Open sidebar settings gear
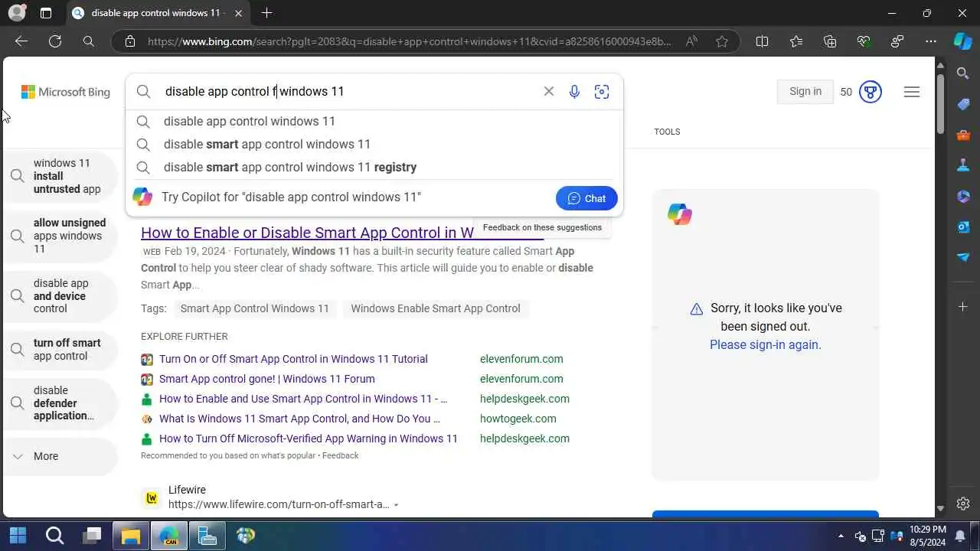Screen dimensions: 980x551 (963, 504)
